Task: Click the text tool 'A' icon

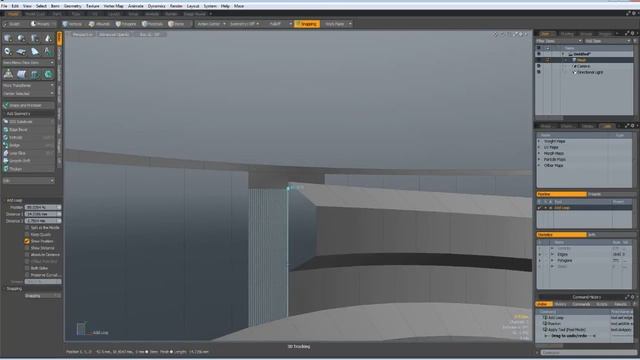Action: tap(48, 51)
